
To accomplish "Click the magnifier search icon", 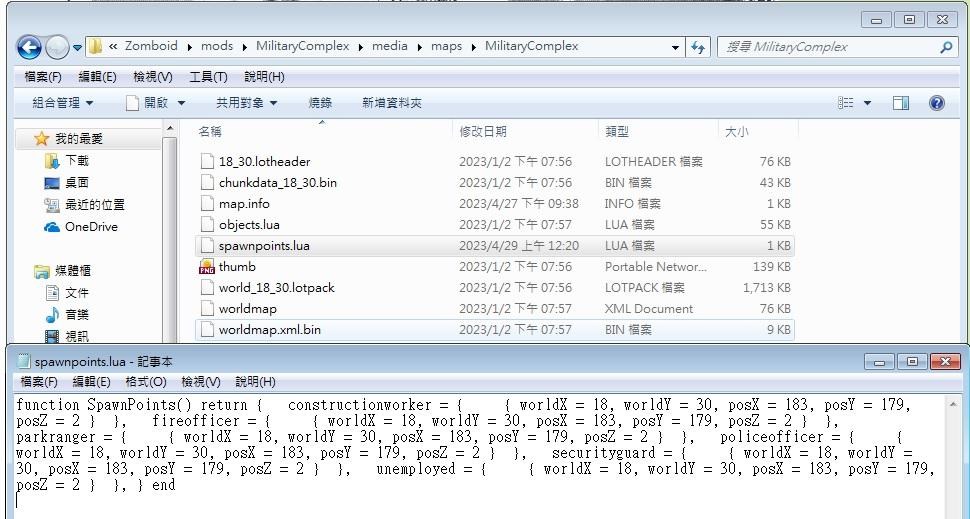I will click(x=946, y=47).
